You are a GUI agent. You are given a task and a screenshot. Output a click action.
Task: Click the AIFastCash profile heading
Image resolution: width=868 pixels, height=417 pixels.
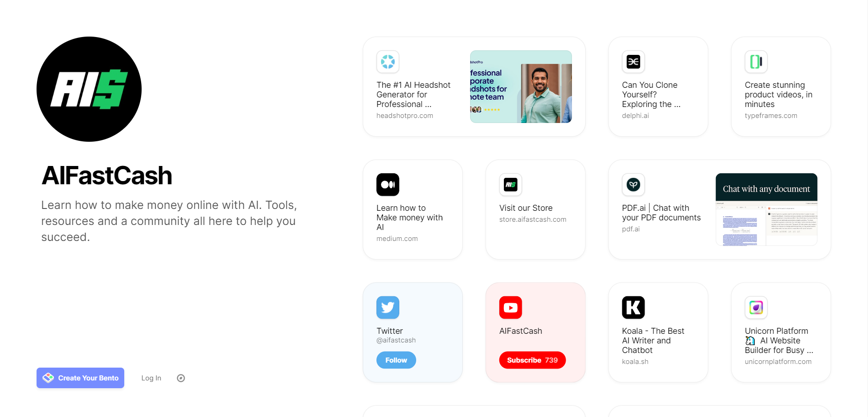click(x=107, y=176)
